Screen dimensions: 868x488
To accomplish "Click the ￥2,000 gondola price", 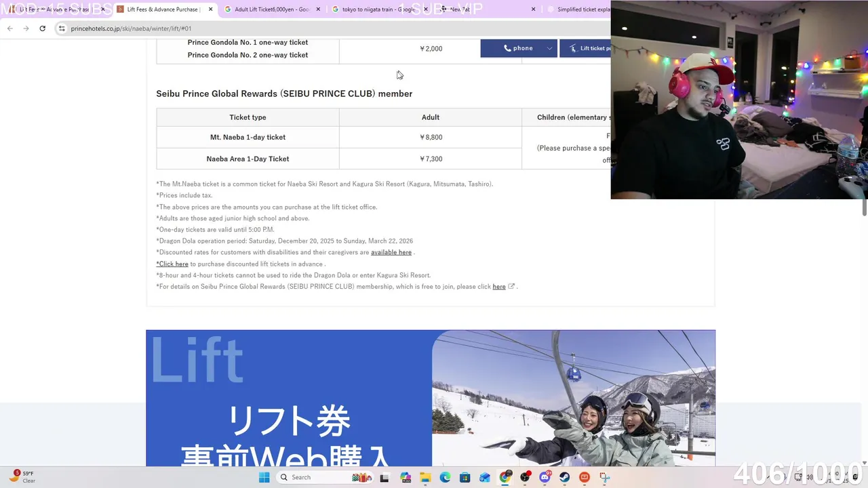I will click(x=431, y=49).
